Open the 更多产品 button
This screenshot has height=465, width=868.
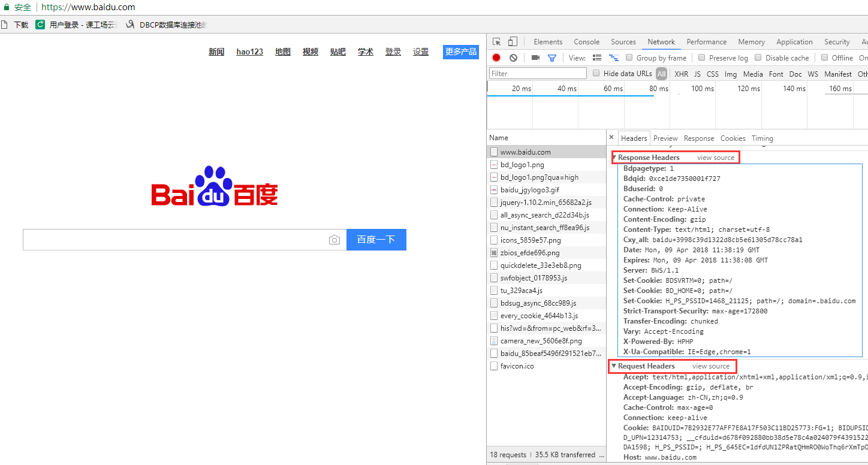click(x=461, y=52)
